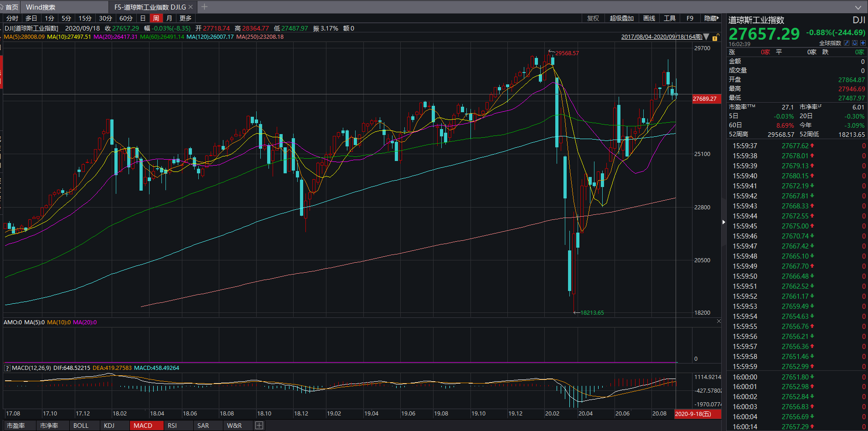Switch to the KDJ indicator
Image resolution: width=868 pixels, height=431 pixels.
pos(109,426)
